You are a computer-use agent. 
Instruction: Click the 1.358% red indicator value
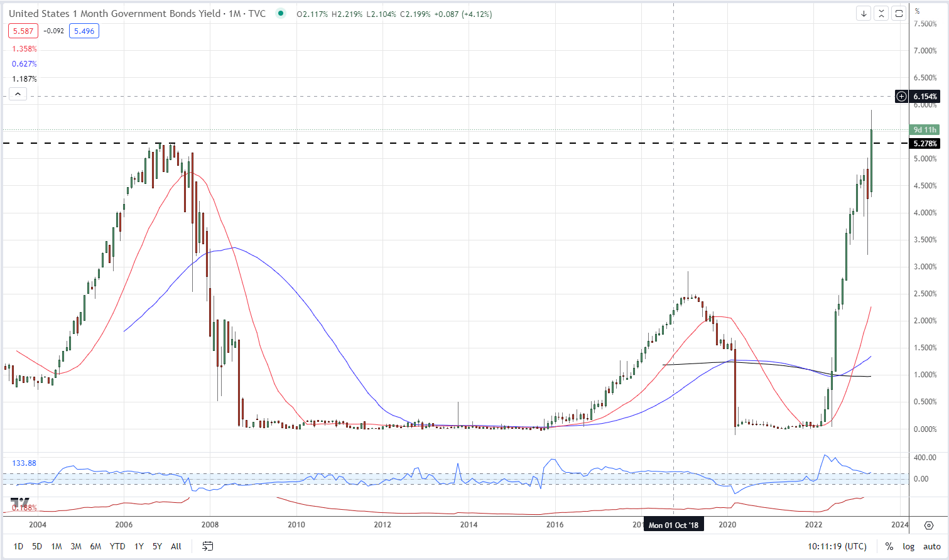coord(24,49)
